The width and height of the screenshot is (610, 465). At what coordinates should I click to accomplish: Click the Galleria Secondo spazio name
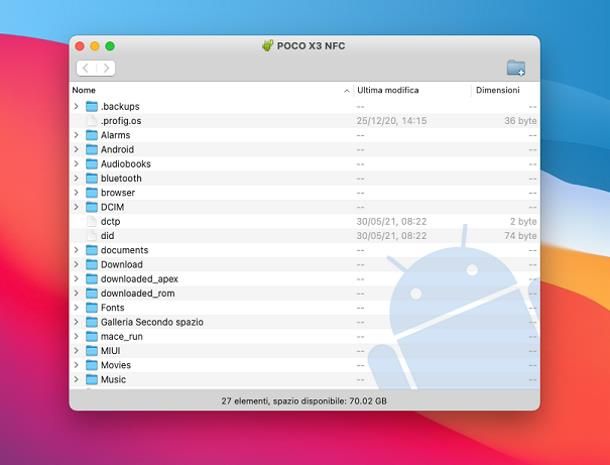click(x=152, y=322)
